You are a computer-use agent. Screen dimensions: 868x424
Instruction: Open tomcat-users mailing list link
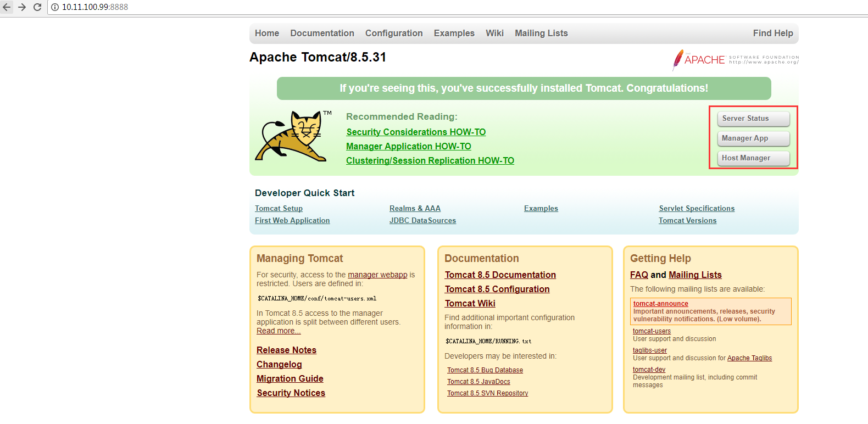(652, 331)
